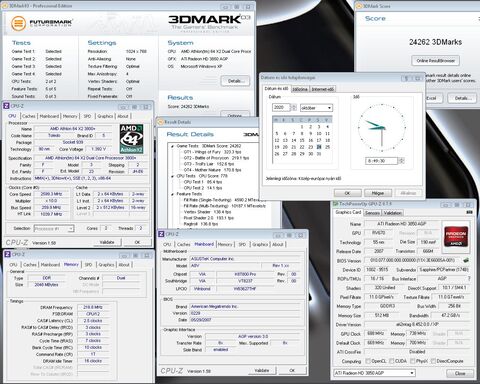This screenshot has width=480, height=384.
Task: Click the GPU-Z screenshot camera icon
Action: click(x=469, y=212)
